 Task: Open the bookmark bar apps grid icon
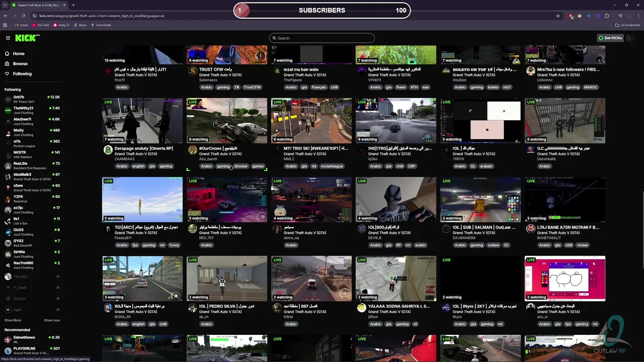pyautogui.click(x=6, y=25)
